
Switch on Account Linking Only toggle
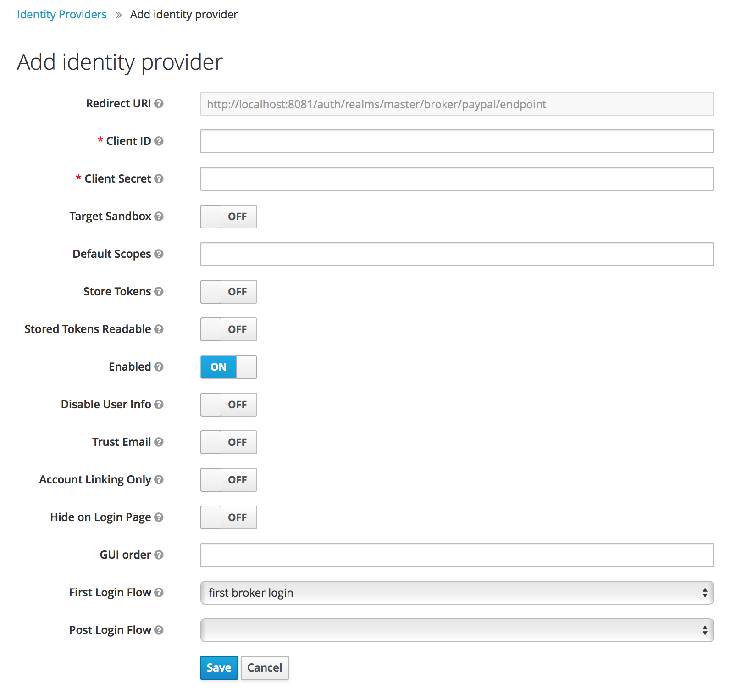click(228, 480)
